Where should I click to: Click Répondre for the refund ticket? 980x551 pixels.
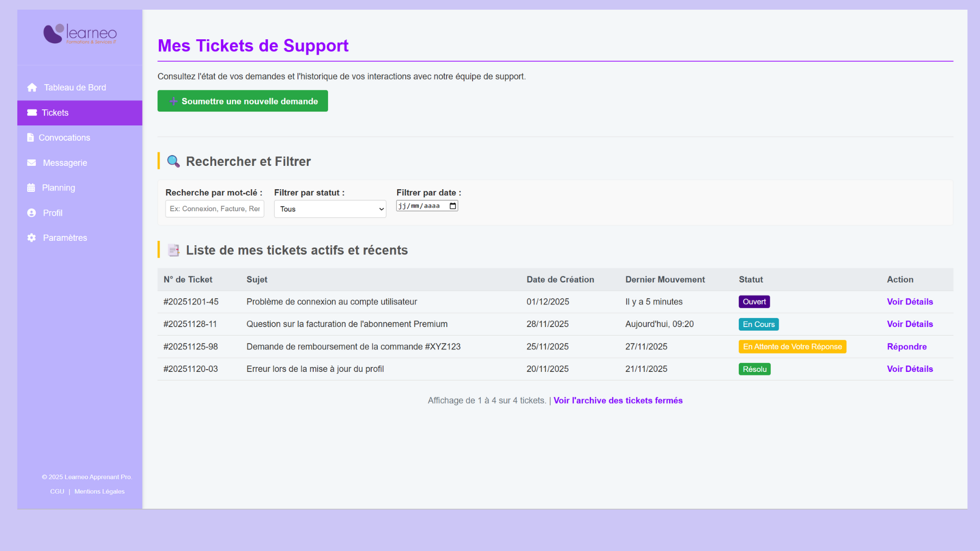tap(906, 346)
